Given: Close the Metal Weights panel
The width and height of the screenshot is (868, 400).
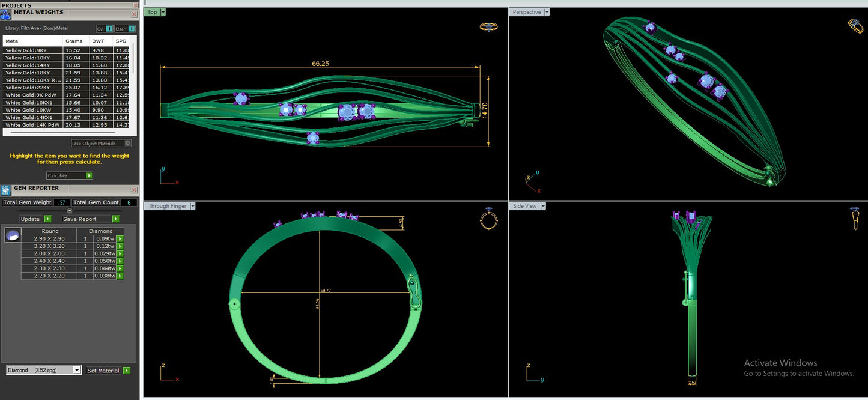Looking at the screenshot, I should (134, 14).
